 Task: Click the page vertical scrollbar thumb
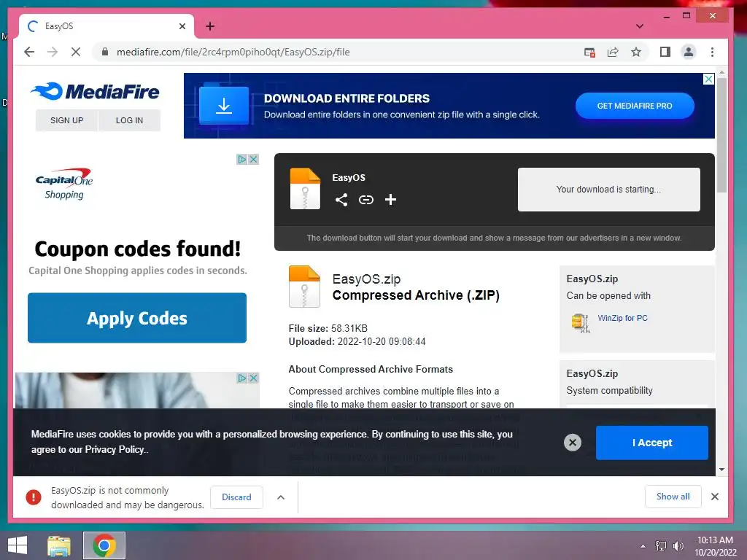tap(721, 135)
